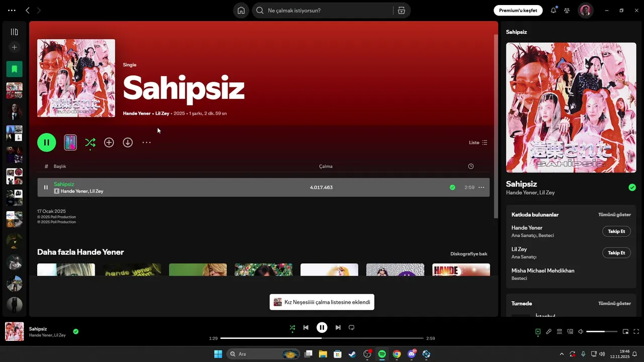Seek on the song progress bar
Viewport: 644px width, 362px height.
(322, 338)
